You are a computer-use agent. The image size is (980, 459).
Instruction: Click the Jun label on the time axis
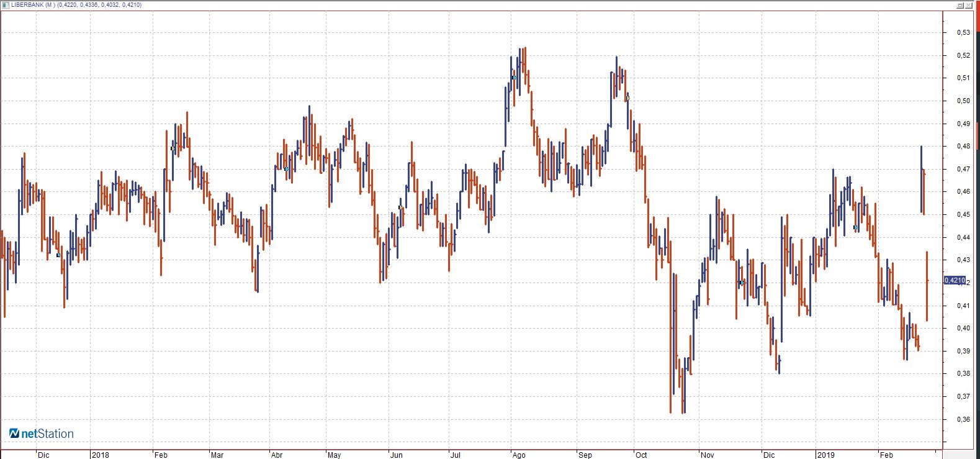396,455
